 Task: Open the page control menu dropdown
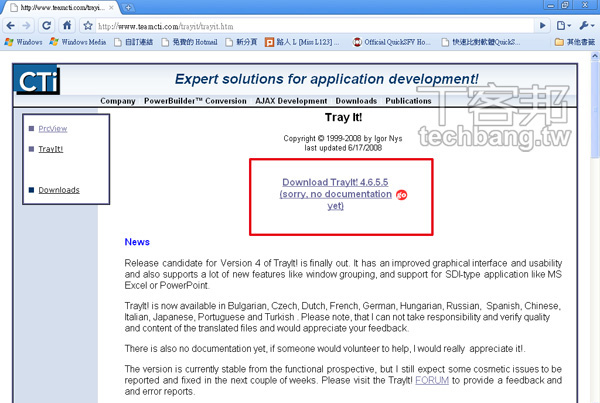point(565,26)
